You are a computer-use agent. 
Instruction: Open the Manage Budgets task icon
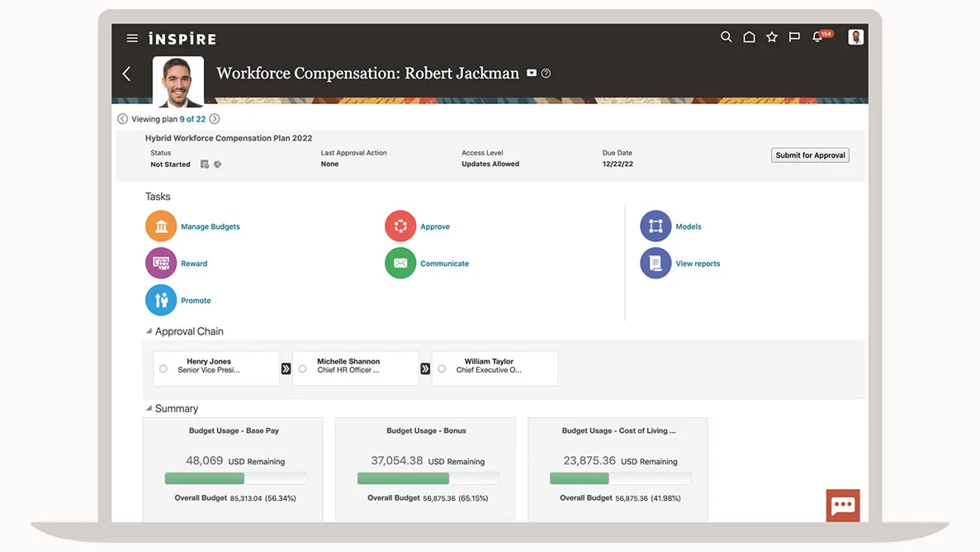pyautogui.click(x=161, y=226)
